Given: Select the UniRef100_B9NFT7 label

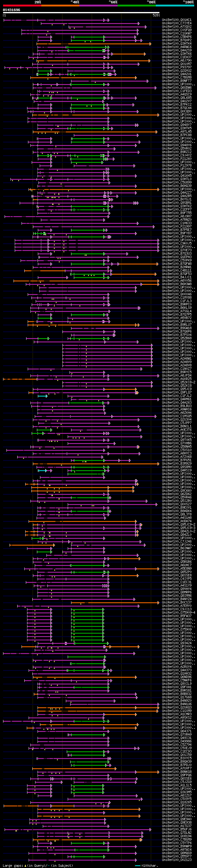Looking at the screenshot, I should (x=176, y=81).
